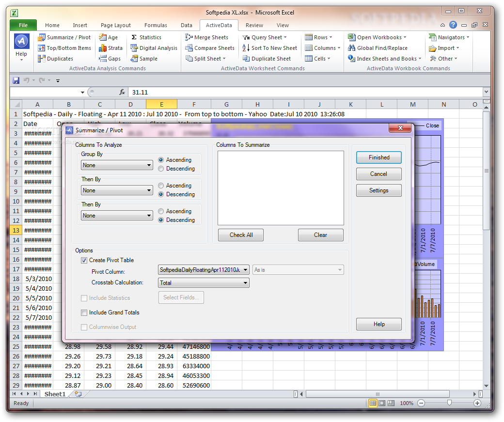
Task: Expand the Query Sheet menu
Action: coord(265,37)
